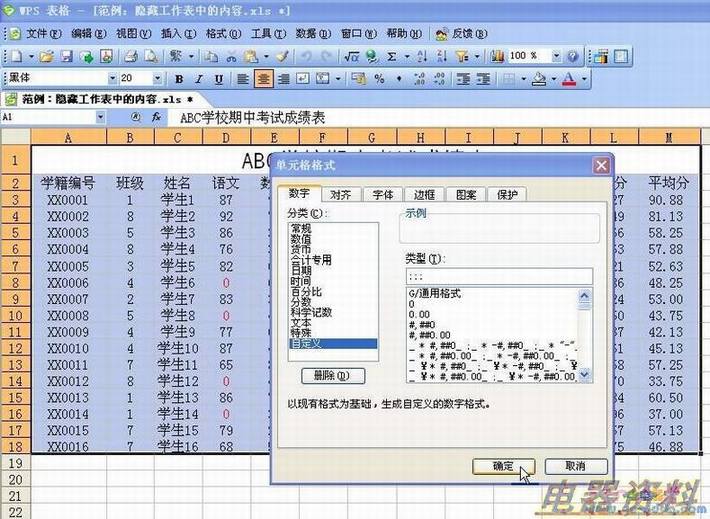Click the Save icon in toolbar
This screenshot has width=710, height=519.
[67, 57]
